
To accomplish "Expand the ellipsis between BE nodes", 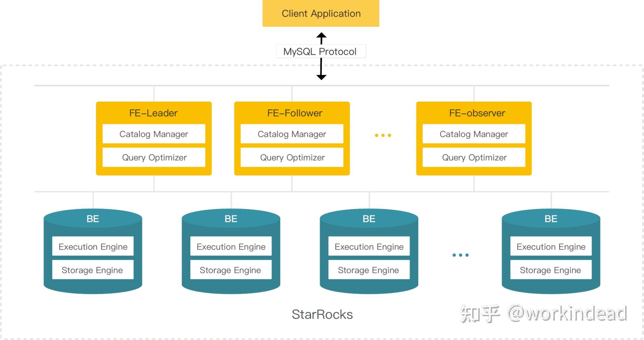I will click(x=461, y=255).
